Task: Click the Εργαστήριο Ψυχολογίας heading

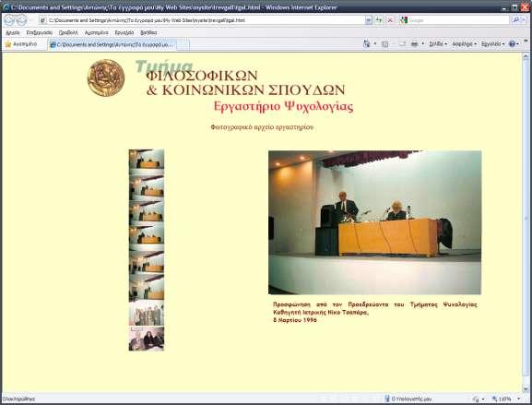Action: pos(283,106)
